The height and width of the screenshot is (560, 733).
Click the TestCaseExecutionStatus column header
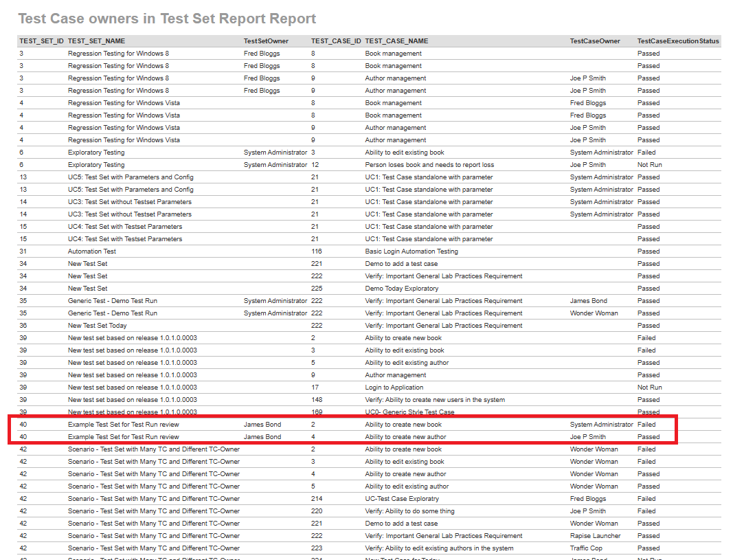pos(677,41)
